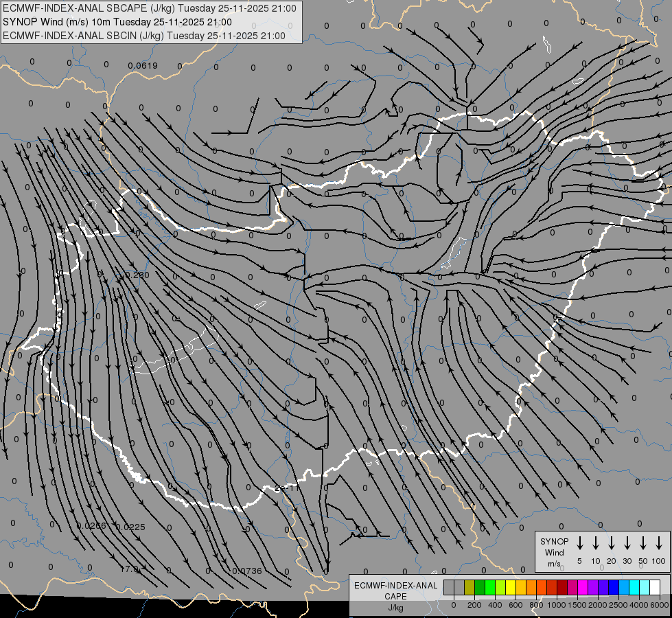Click the 10 m/s wind arrow in legend
The image size is (672, 618).
point(595,543)
